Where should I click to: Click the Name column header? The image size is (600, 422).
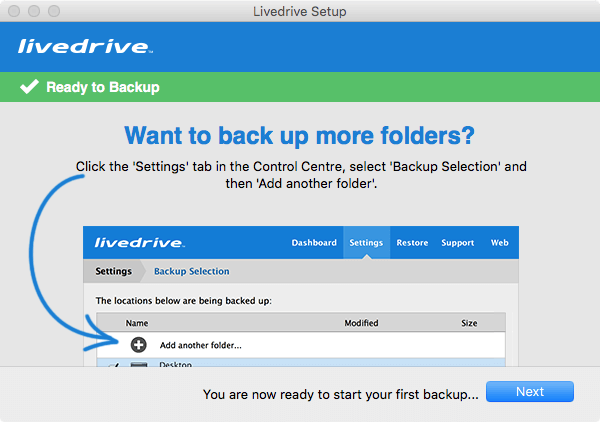pyautogui.click(x=137, y=323)
